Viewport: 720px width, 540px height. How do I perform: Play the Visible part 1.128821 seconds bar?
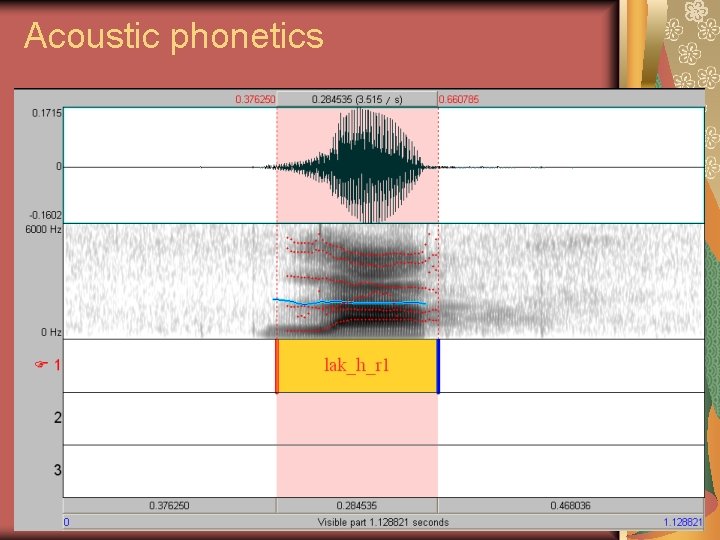tap(383, 522)
